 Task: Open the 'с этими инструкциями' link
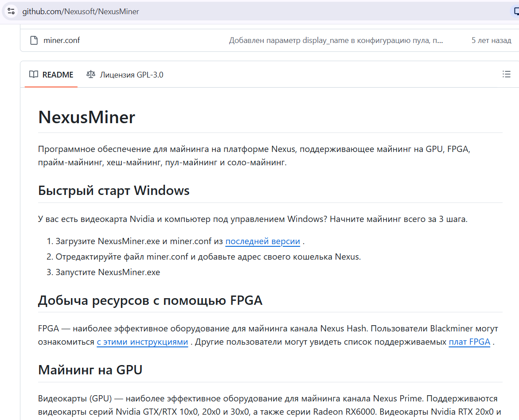(142, 342)
